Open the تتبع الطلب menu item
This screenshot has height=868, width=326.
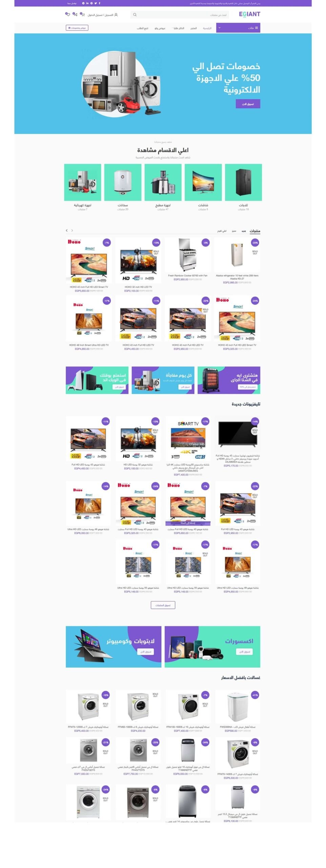(x=142, y=28)
